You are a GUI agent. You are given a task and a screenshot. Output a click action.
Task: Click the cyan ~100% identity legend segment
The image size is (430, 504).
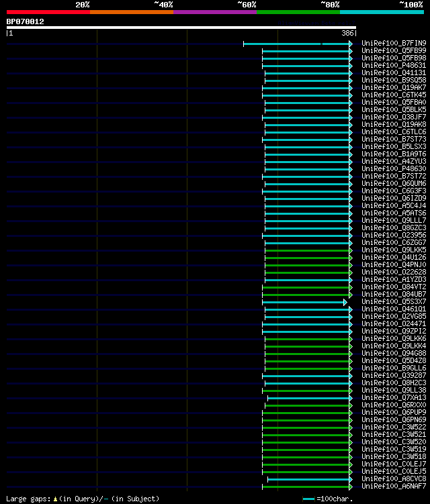coord(382,12)
